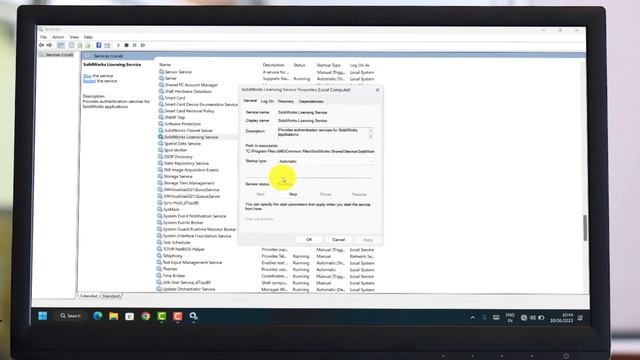Open the View menu
The height and width of the screenshot is (360, 640).
(74, 37)
